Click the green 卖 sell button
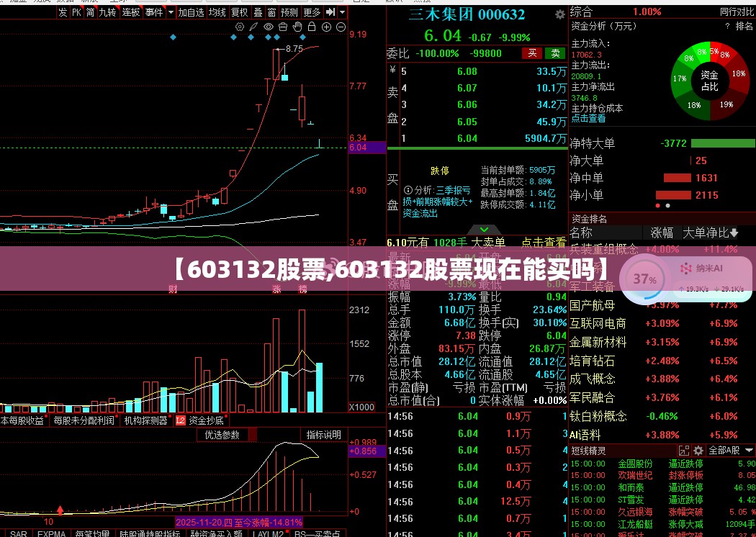 [555, 53]
